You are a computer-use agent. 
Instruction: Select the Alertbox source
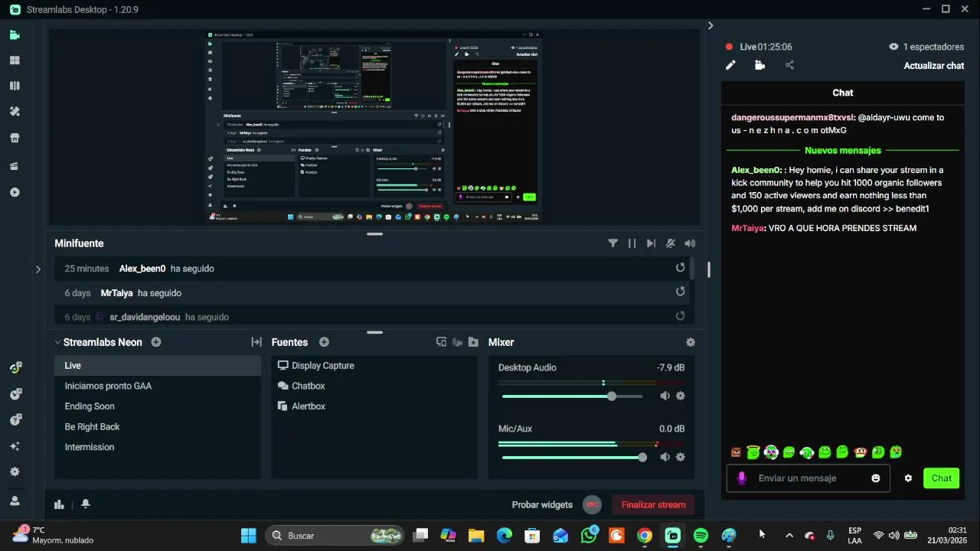point(374,406)
